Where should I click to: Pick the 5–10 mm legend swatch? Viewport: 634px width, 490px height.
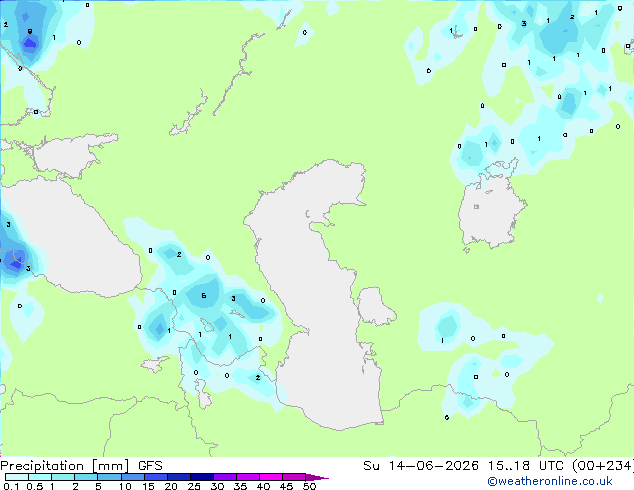tap(109, 477)
